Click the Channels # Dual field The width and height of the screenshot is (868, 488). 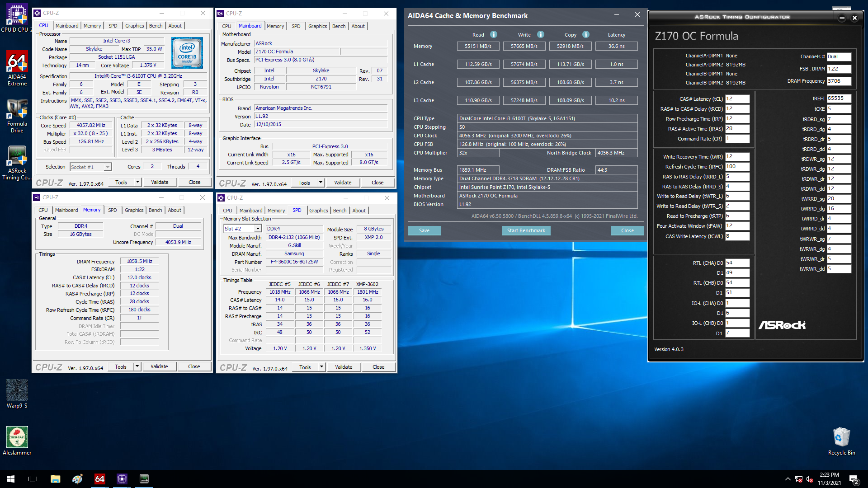pos(839,57)
